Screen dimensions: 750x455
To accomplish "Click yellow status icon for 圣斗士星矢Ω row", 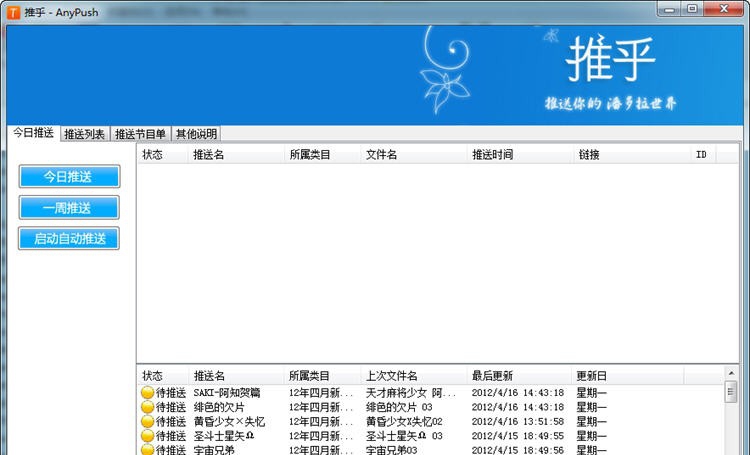I will pos(147,436).
